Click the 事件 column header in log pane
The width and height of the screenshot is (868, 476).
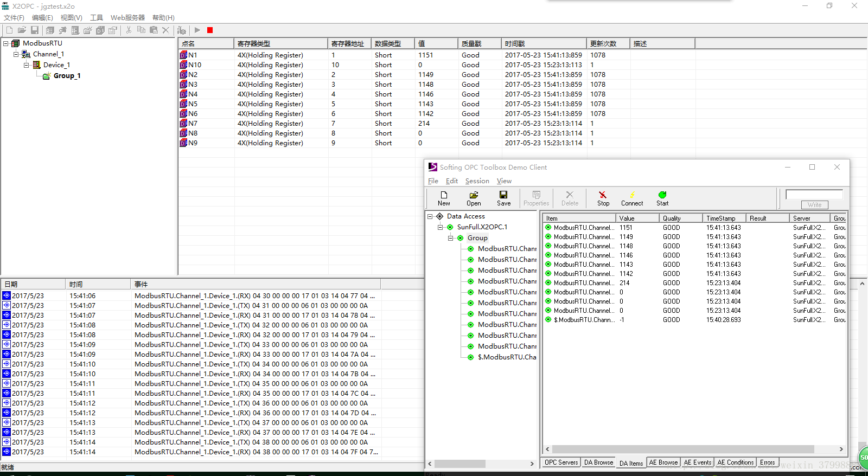coord(256,284)
